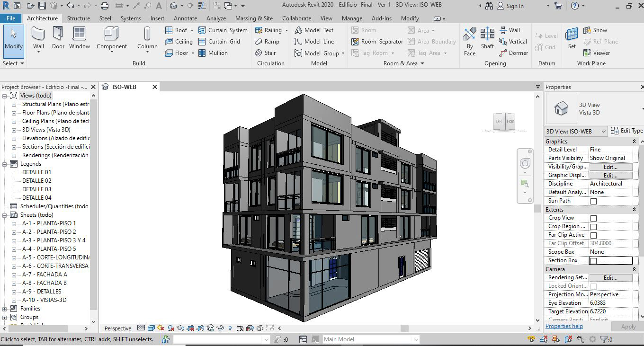The width and height of the screenshot is (644, 346).
Task: Choose the Component tool
Action: pos(111,39)
